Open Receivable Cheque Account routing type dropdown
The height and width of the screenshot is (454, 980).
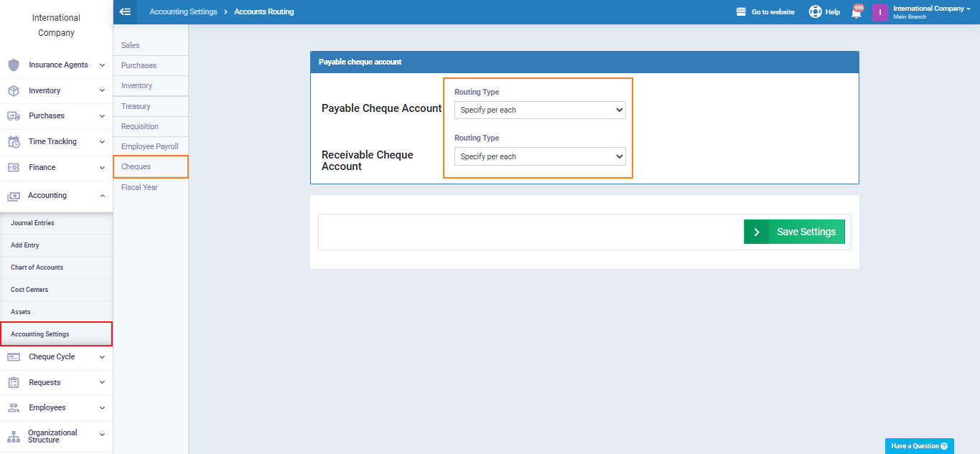(540, 156)
